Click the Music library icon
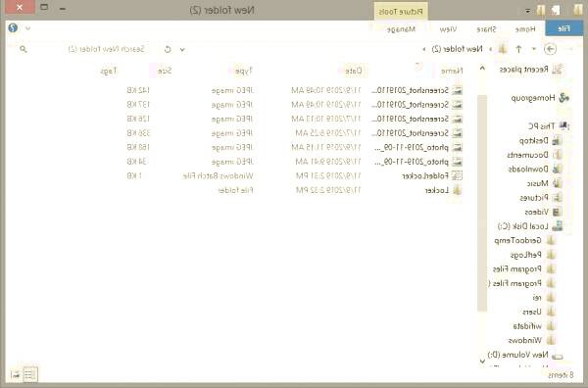Image resolution: width=588 pixels, height=388 pixels. pyautogui.click(x=557, y=183)
